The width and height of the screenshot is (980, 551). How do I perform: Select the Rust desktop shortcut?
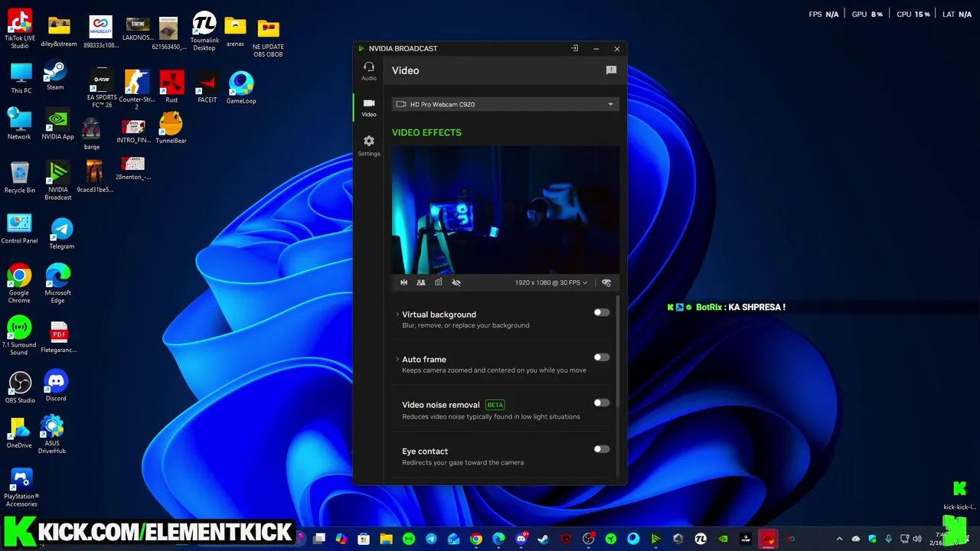point(171,86)
